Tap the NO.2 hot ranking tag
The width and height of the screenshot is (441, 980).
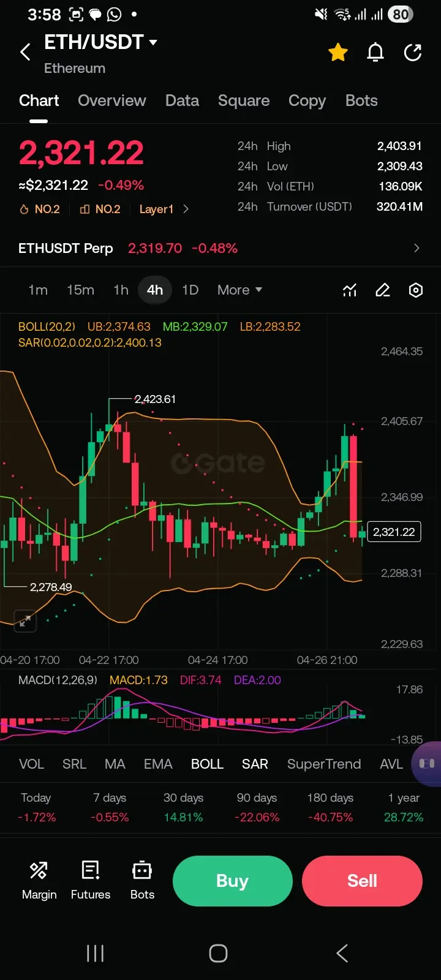(x=40, y=209)
